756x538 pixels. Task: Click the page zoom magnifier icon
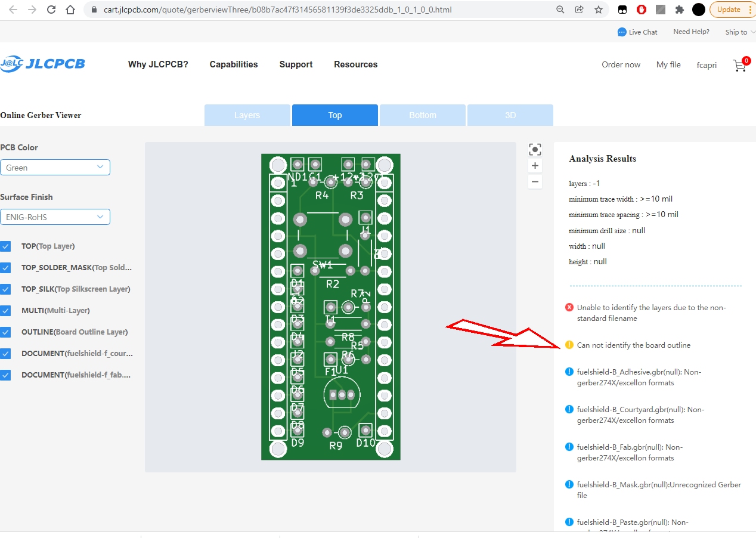(560, 10)
